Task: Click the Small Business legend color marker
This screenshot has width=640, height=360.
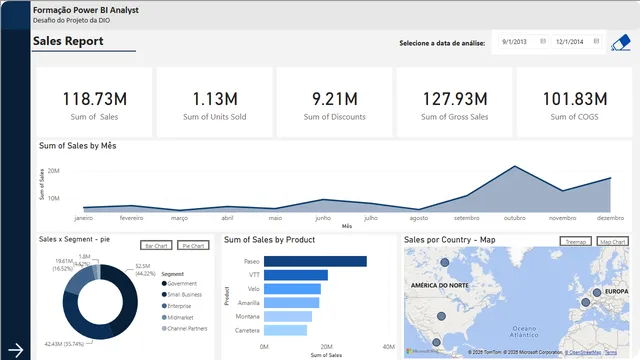Action: click(164, 294)
